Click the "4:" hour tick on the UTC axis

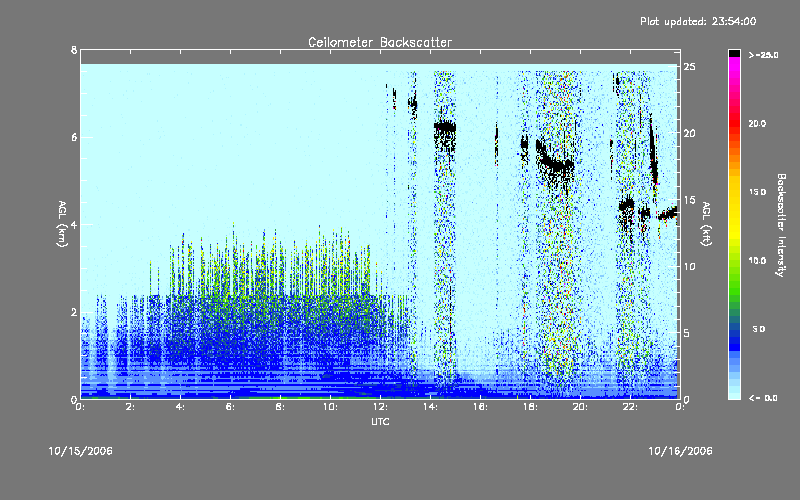(x=181, y=407)
